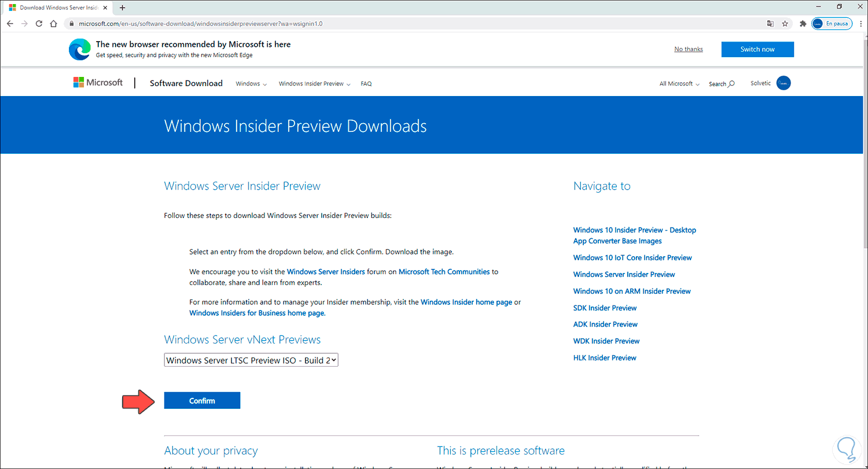Click the 'Navigate to' heading
The height and width of the screenshot is (469, 868).
coord(602,186)
